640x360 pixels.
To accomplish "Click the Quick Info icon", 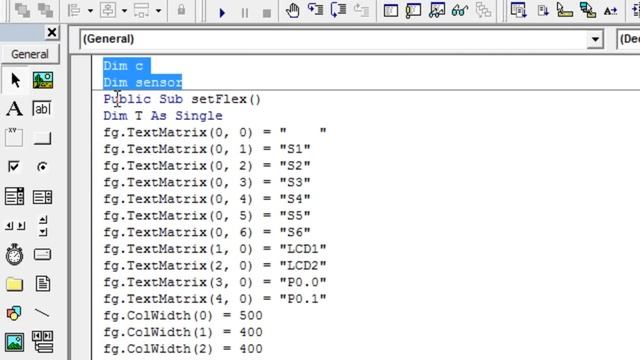I will 565,10.
